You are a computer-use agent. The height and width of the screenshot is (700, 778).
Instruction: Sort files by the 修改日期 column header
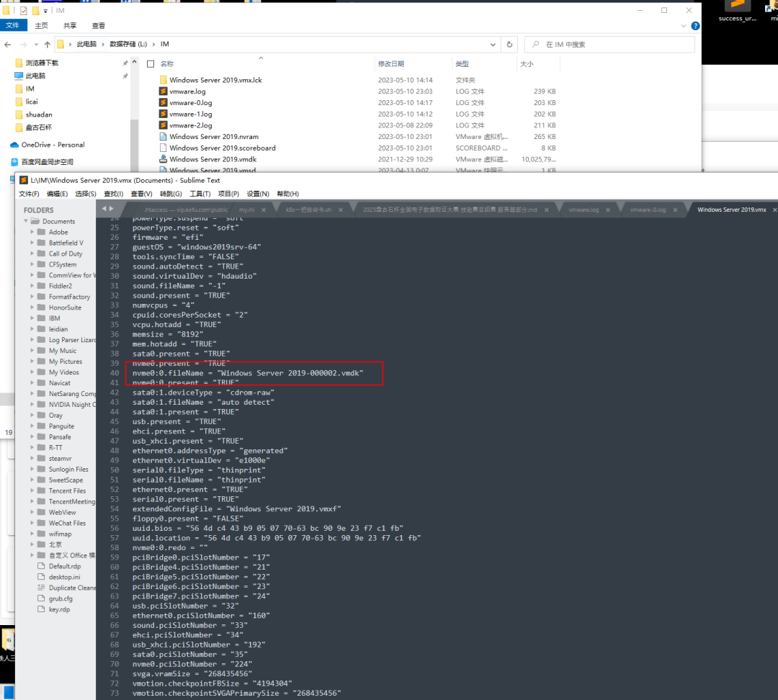[x=391, y=64]
